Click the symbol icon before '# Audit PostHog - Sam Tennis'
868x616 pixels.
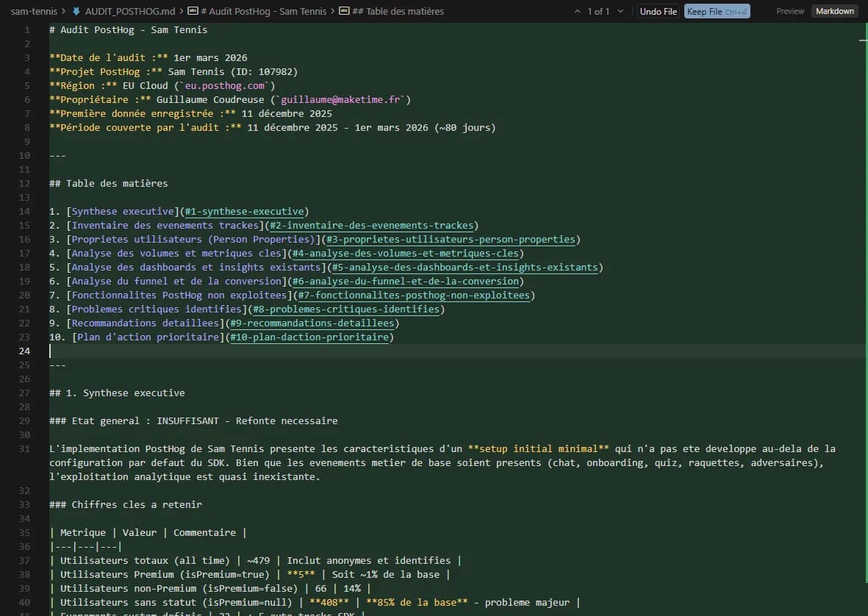point(193,11)
